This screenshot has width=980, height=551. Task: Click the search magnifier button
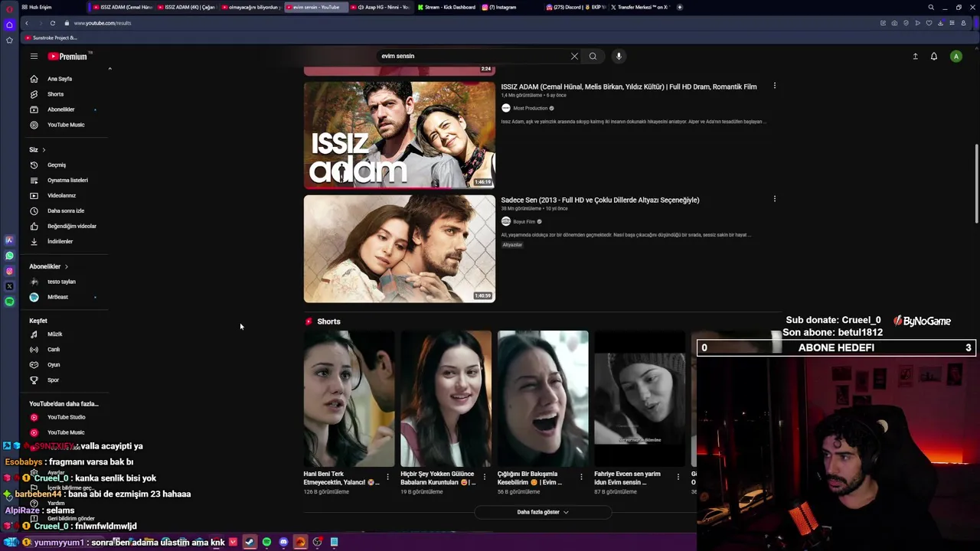click(593, 56)
